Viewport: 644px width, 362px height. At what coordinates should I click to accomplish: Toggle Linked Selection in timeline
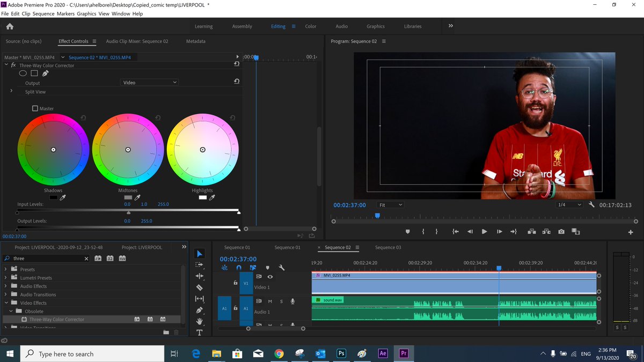(x=253, y=268)
